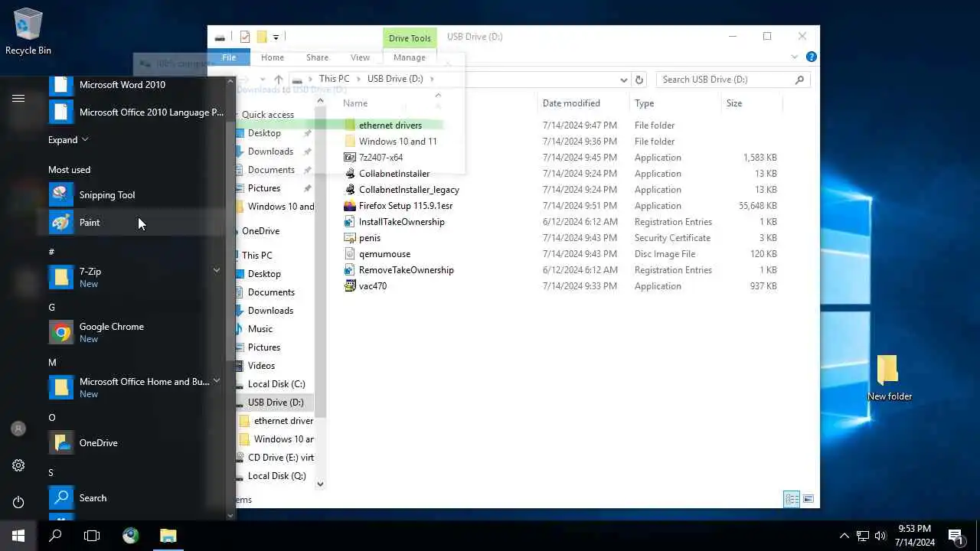The width and height of the screenshot is (980, 551).
Task: Open taskbar search magnifier
Action: (55, 536)
